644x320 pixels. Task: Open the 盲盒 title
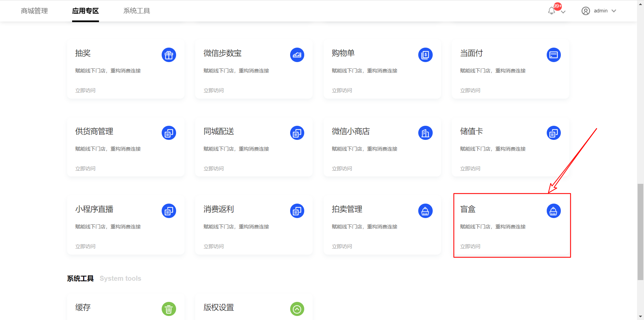468,209
